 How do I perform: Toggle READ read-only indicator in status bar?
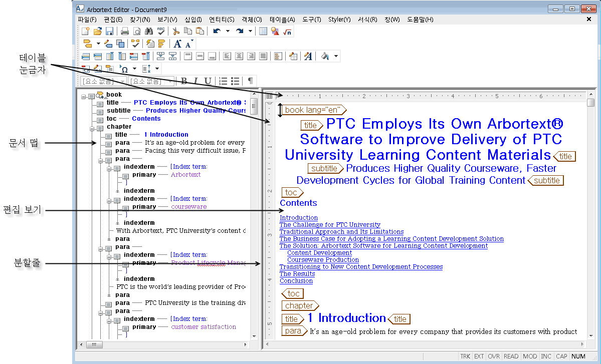point(511,356)
